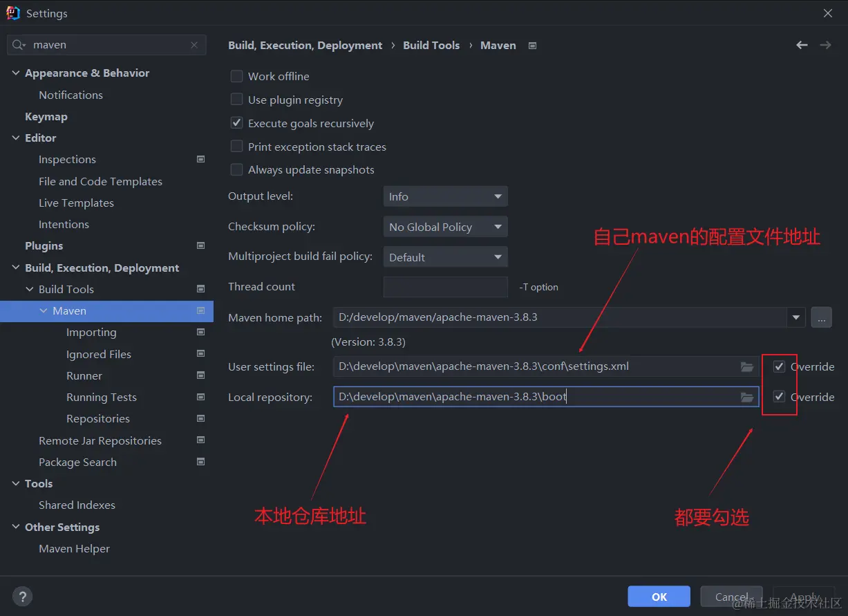The height and width of the screenshot is (616, 848).
Task: Browse folder for User settings file
Action: (747, 367)
